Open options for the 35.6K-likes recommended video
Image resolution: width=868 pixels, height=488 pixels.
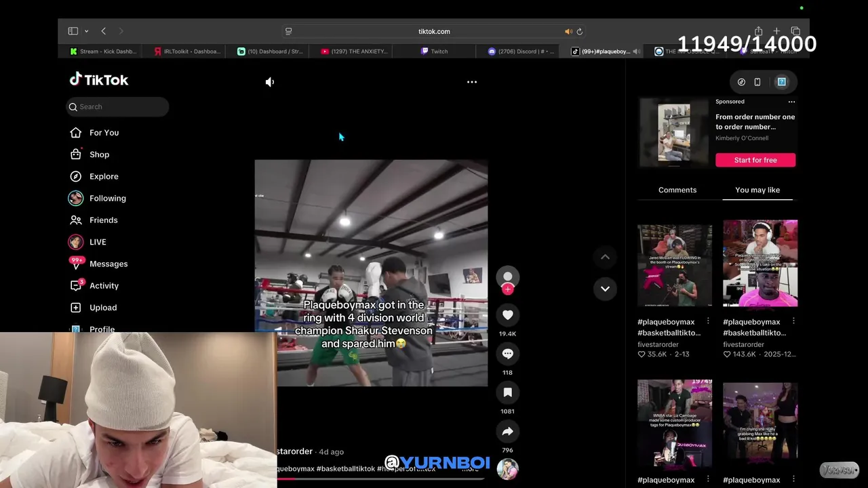point(708,321)
